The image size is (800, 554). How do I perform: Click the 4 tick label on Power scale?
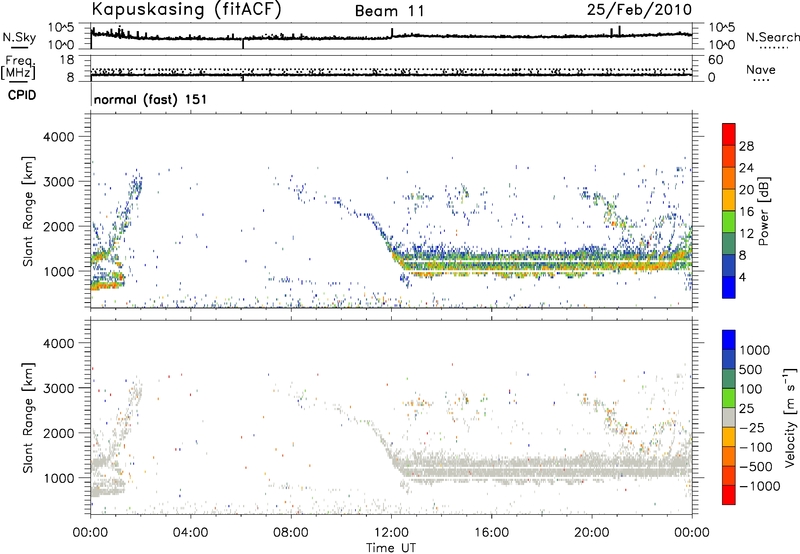point(743,277)
